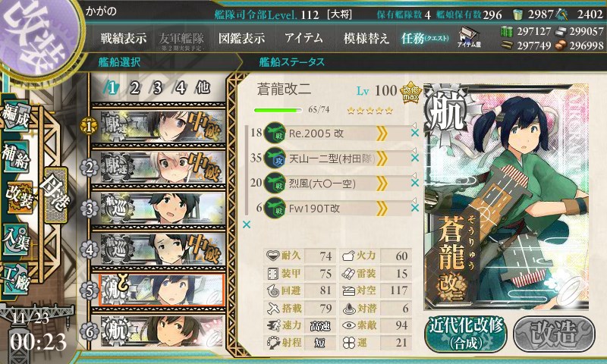Click the green HP bar showing 65/74
The image size is (607, 364).
coord(278,110)
